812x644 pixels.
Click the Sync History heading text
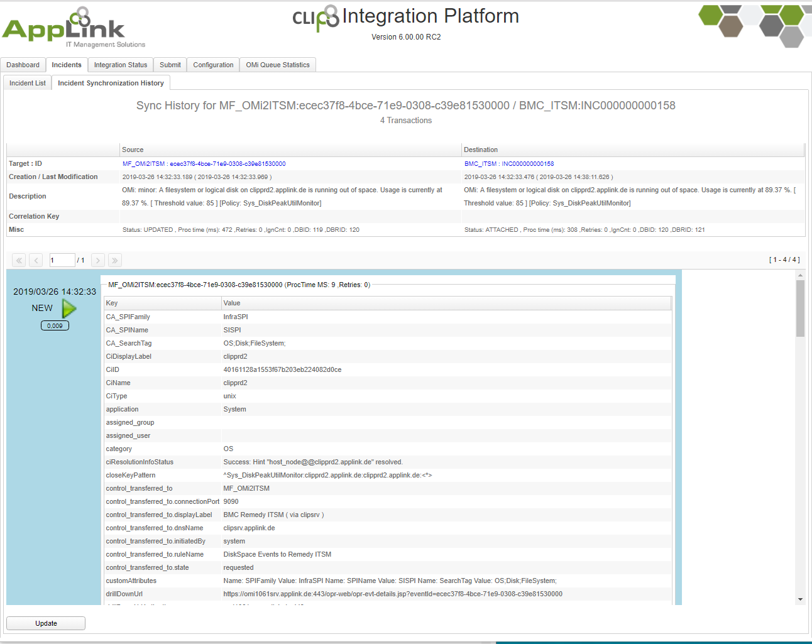406,106
